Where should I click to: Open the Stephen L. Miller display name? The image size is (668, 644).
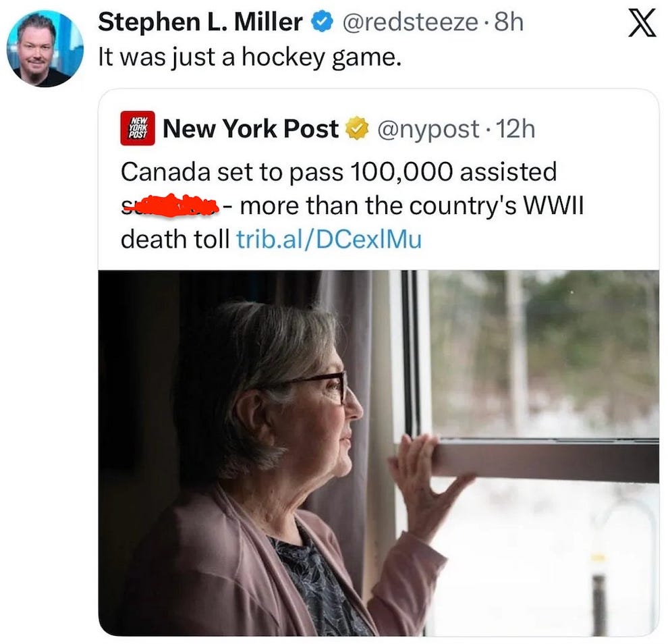[x=200, y=23]
